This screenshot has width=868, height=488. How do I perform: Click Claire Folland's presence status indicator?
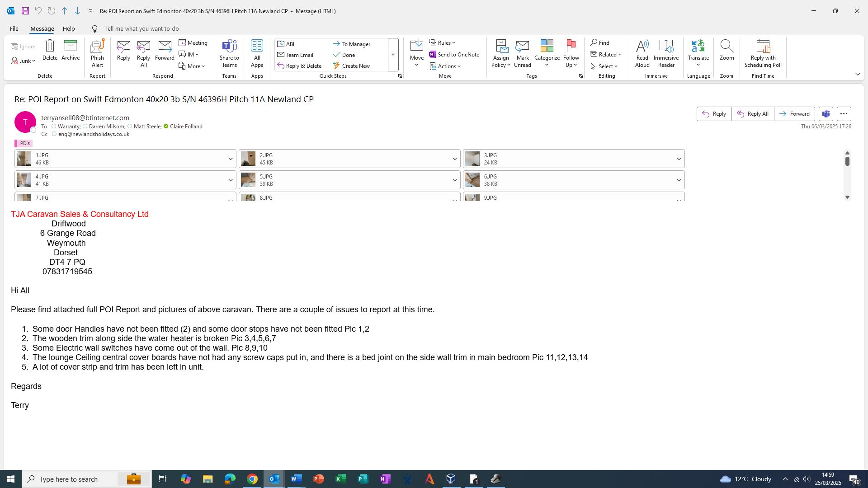pos(166,127)
